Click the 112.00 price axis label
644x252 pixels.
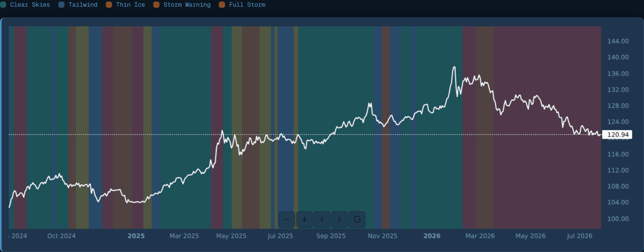618,170
